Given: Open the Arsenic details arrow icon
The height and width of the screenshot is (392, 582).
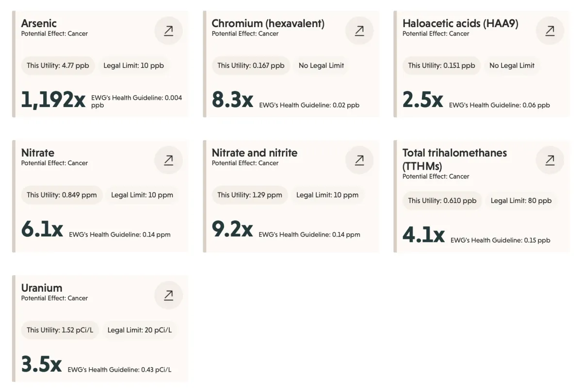Looking at the screenshot, I should [168, 31].
